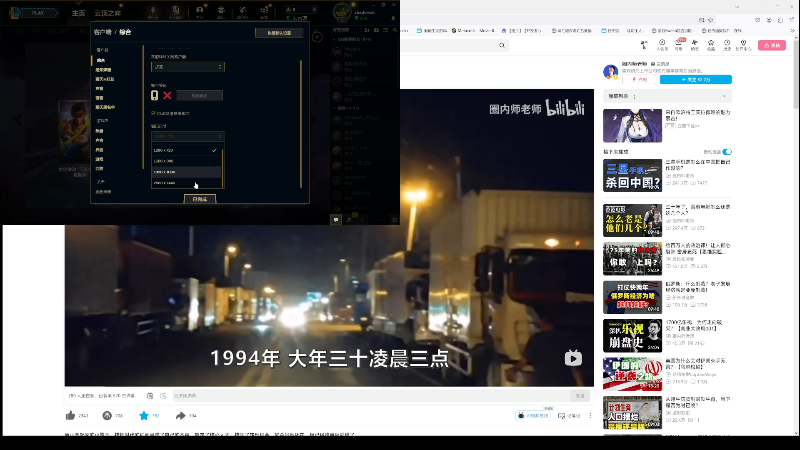Viewport: 800px width, 450px height.
Task: Click the search icon in League friends panel
Action: 395,30
